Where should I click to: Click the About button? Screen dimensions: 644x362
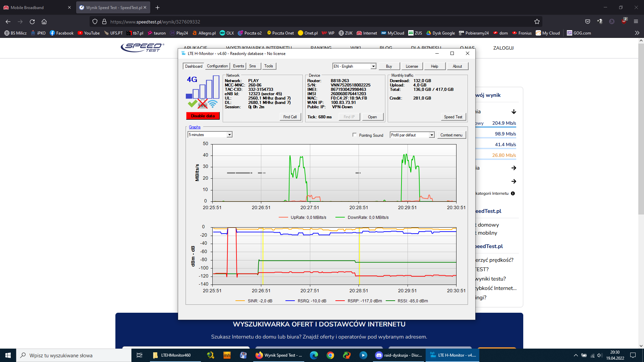click(458, 66)
